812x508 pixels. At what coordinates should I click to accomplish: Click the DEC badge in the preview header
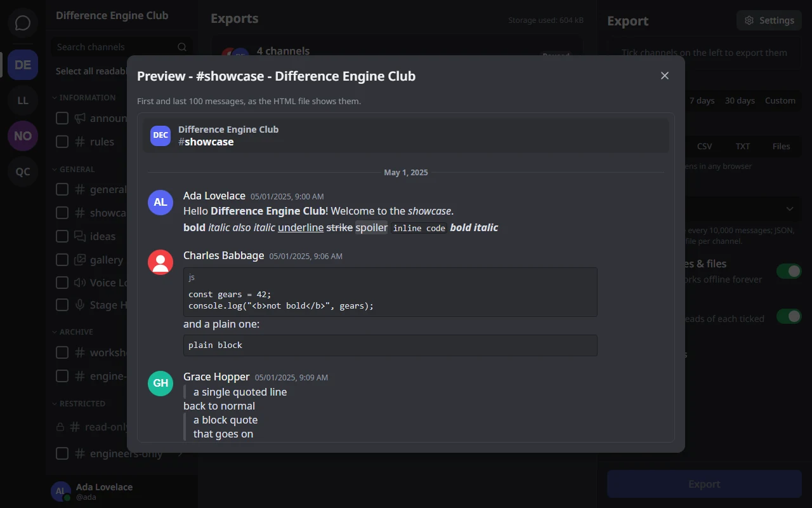pyautogui.click(x=160, y=135)
